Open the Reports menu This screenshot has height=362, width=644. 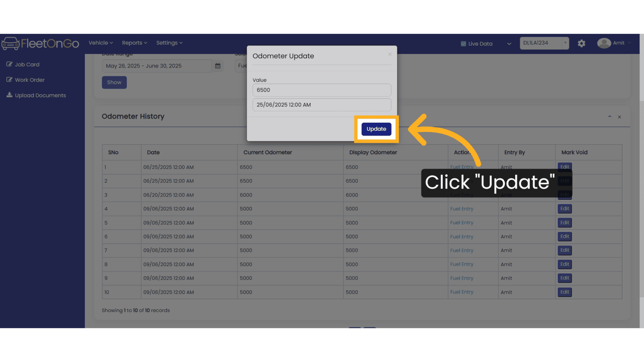point(134,43)
